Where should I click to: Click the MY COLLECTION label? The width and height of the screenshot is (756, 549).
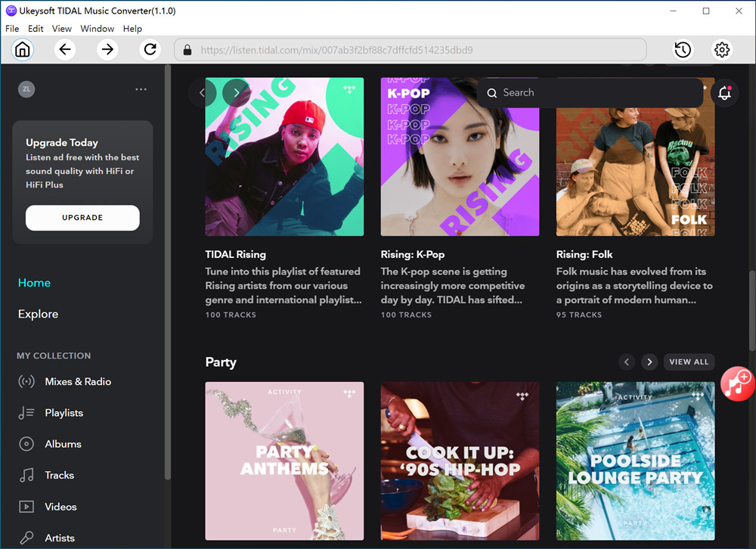click(54, 355)
